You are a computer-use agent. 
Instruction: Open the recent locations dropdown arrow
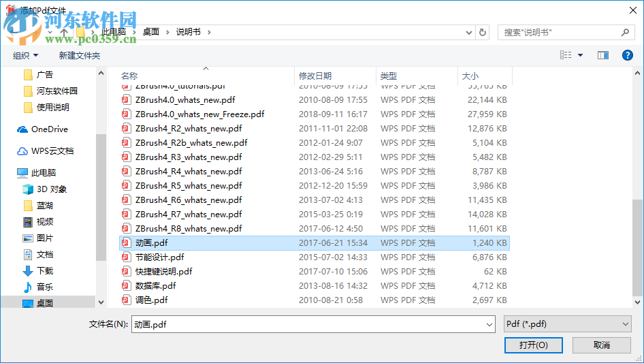click(x=50, y=32)
